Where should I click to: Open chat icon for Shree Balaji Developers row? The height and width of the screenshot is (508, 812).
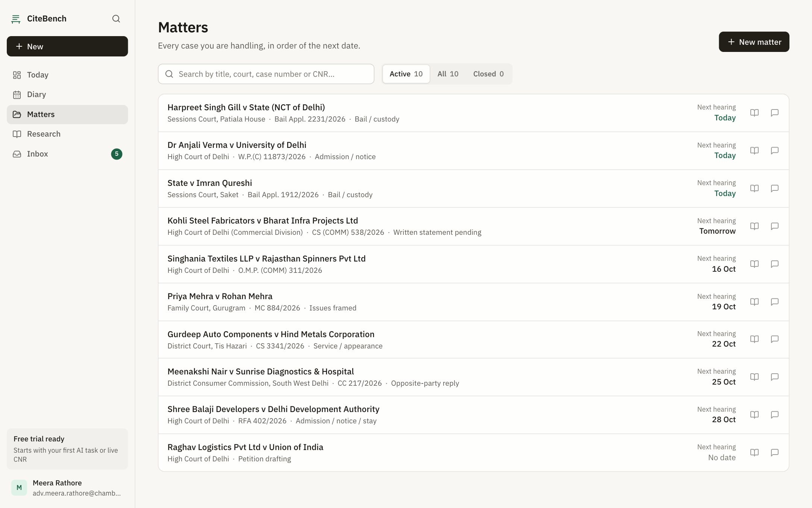(774, 415)
